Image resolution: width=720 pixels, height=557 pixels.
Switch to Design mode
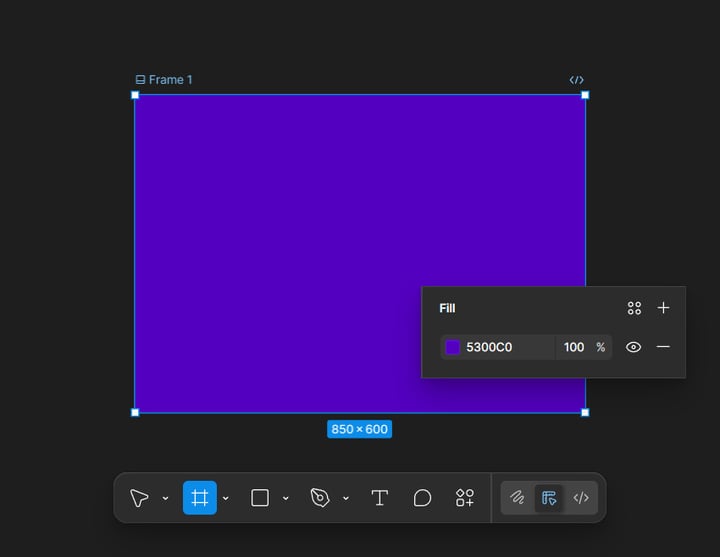[x=549, y=498]
